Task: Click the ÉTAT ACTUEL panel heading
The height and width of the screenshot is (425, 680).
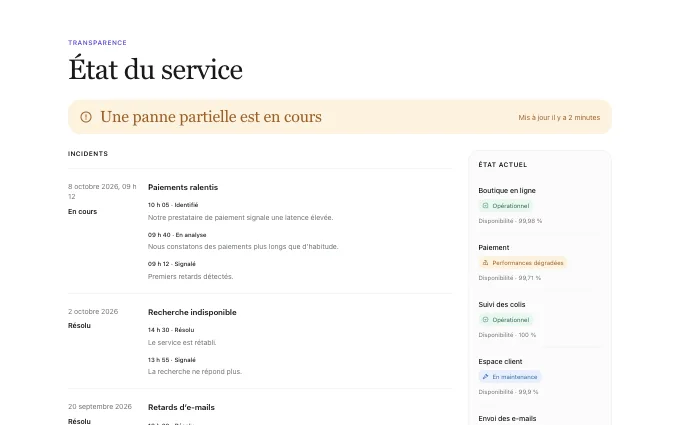Action: pyautogui.click(x=503, y=165)
